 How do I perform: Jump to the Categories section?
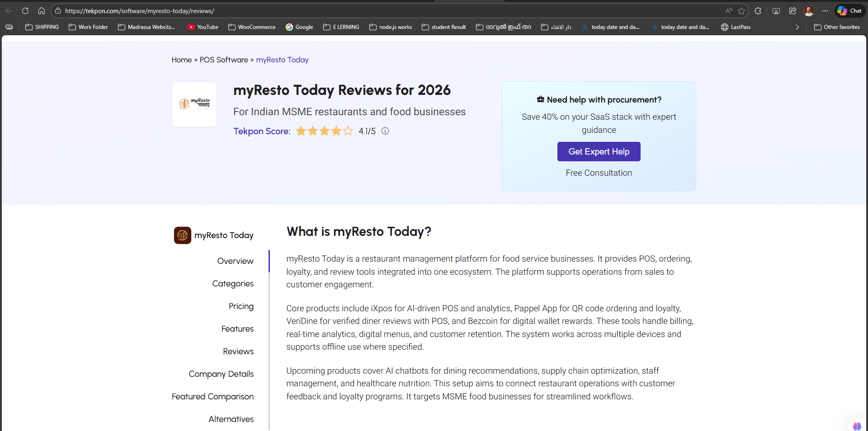233,284
